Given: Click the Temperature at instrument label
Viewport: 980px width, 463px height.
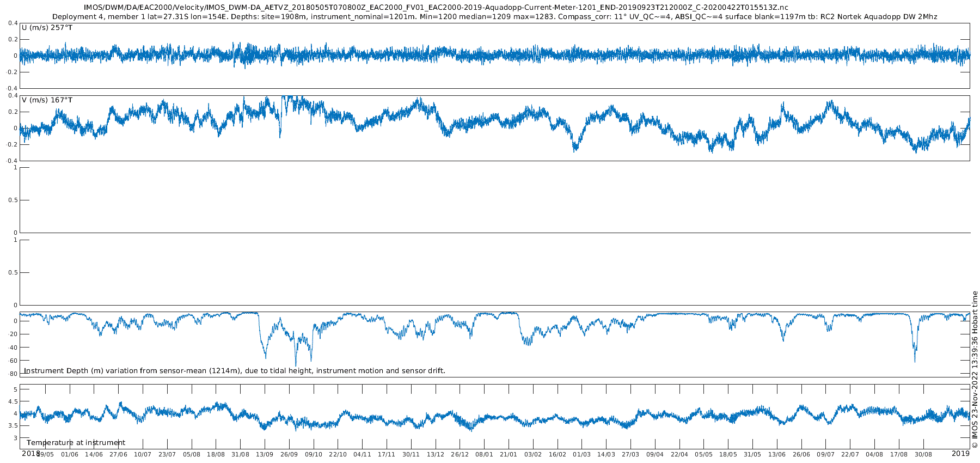Looking at the screenshot, I should (76, 443).
